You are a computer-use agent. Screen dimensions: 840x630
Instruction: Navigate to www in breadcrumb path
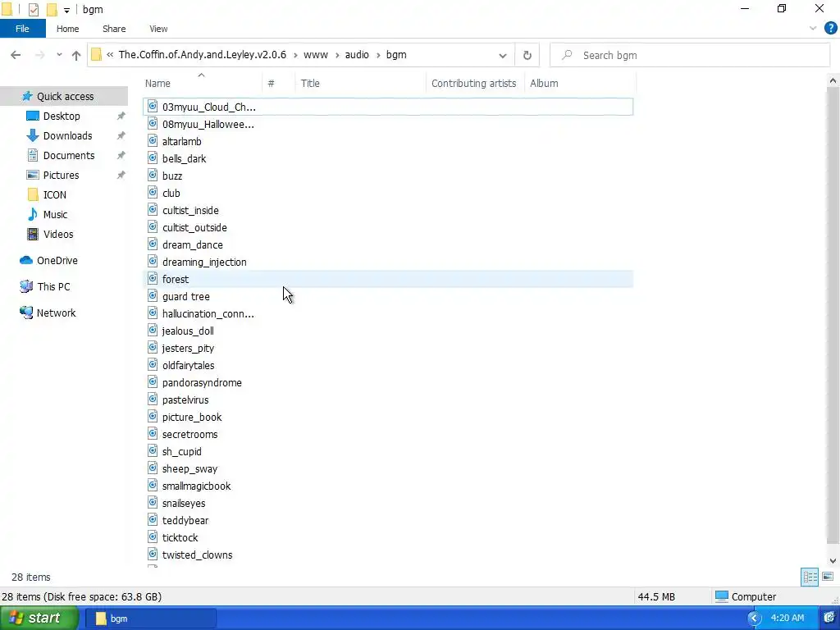pos(316,55)
